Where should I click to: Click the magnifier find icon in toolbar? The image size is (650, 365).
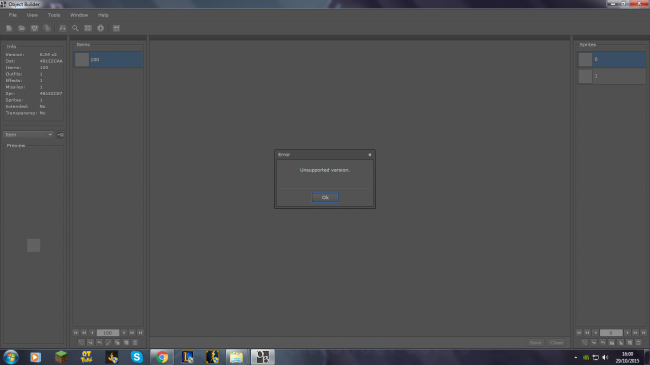click(x=75, y=28)
